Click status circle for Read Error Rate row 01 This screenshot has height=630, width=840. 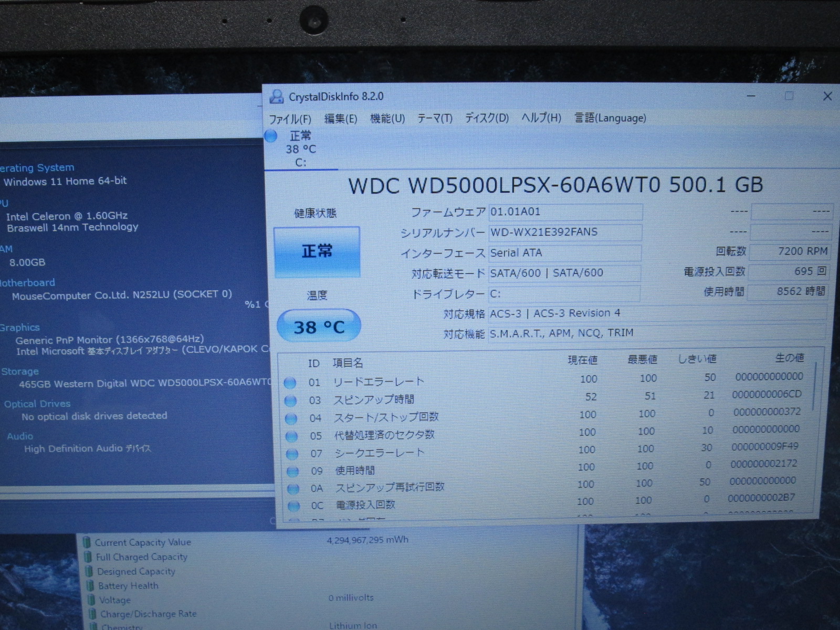pos(290,383)
